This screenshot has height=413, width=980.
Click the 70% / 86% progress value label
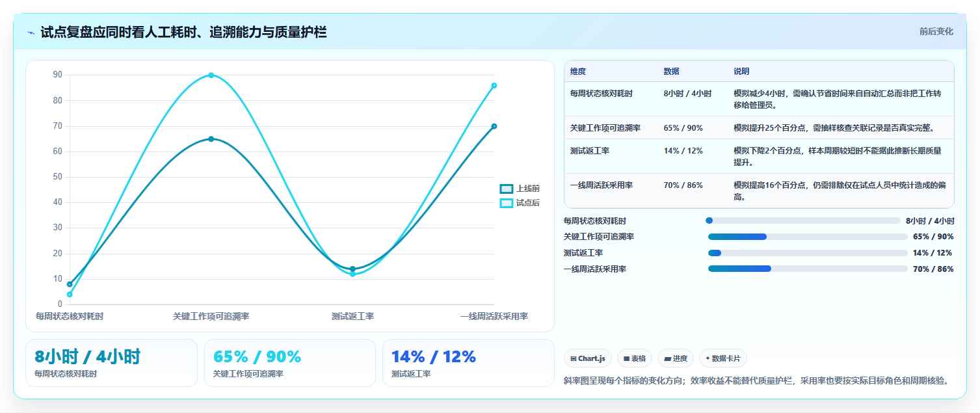933,269
